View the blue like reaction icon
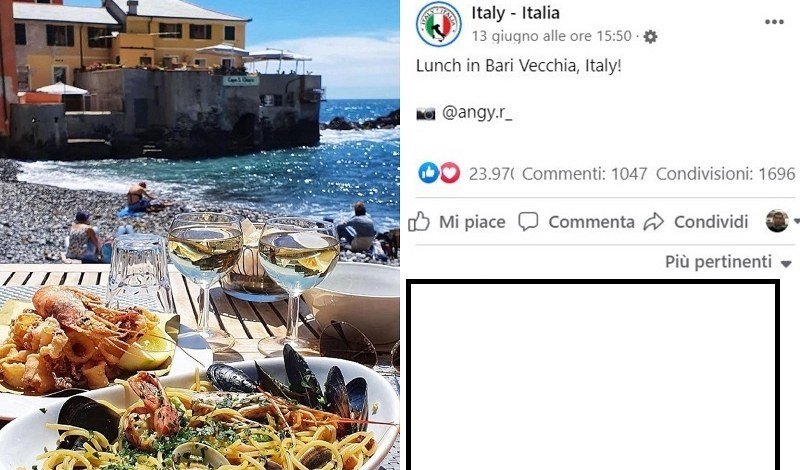This screenshot has height=470, width=800. (429, 174)
